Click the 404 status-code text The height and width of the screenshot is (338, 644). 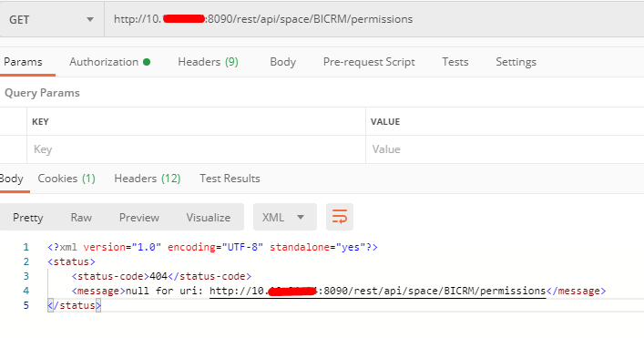(158, 276)
